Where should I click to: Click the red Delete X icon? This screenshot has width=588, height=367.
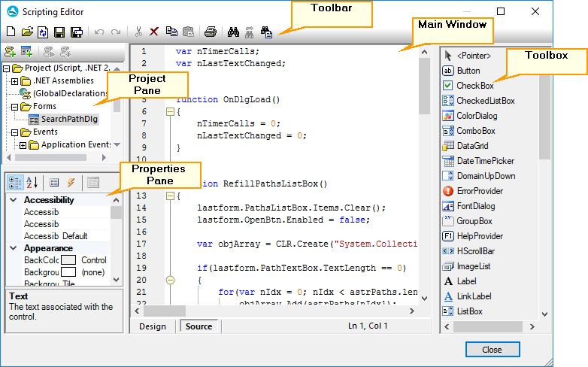(x=154, y=32)
